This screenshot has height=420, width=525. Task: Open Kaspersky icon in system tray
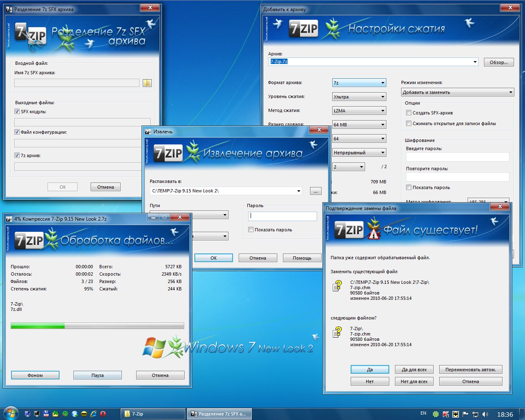(x=445, y=414)
